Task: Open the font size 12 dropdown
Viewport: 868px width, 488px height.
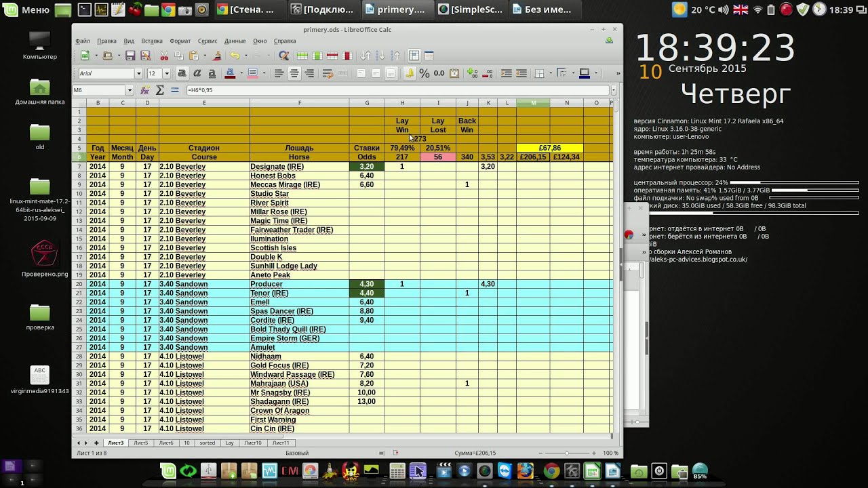Action: pos(167,73)
